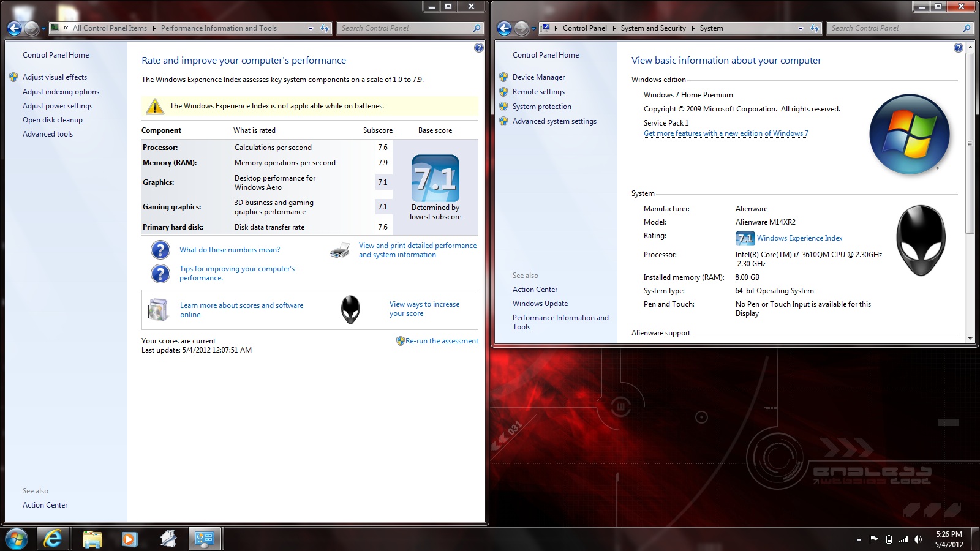Click Control Panel breadcrumb in System window
Screen dimensions: 980x551
(x=584, y=28)
